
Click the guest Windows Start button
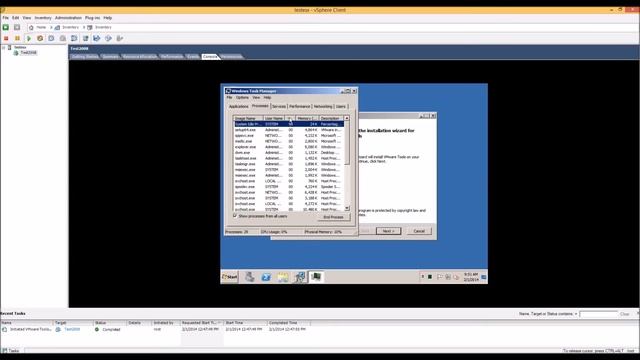[x=229, y=277]
